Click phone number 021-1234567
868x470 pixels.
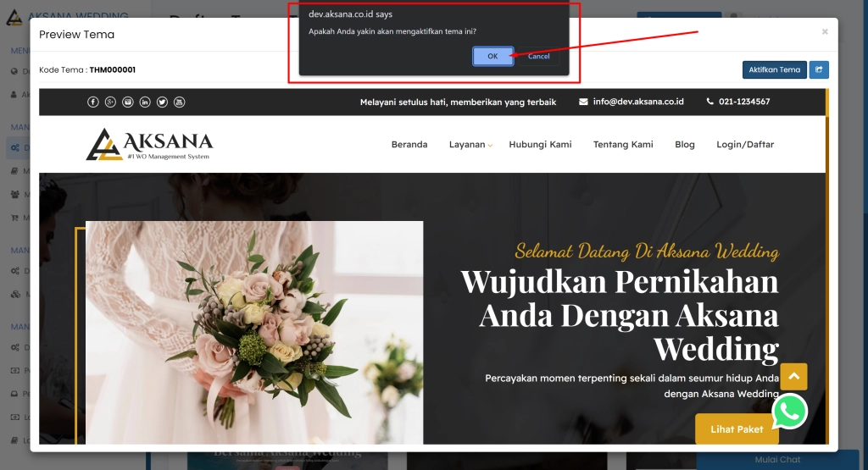[744, 102]
